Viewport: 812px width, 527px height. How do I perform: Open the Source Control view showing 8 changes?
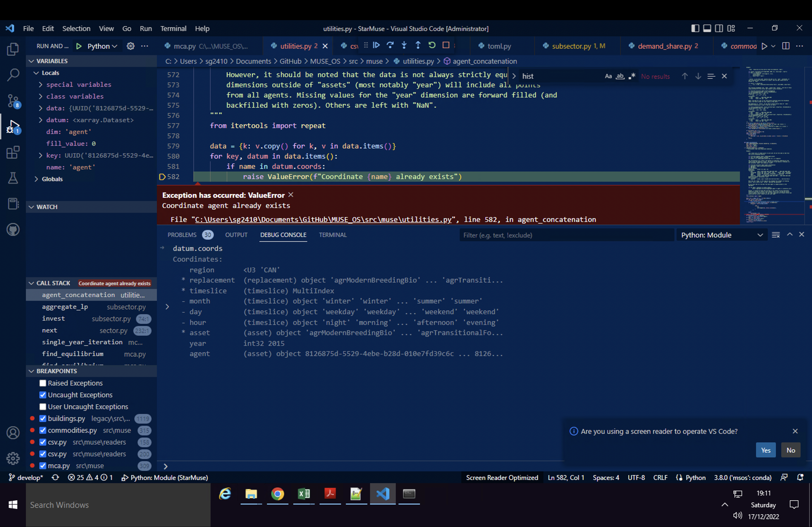coord(13,101)
